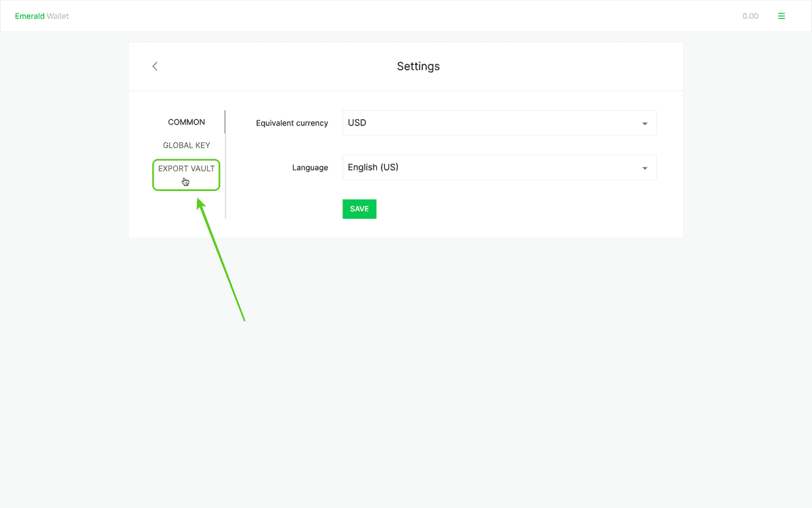Screen dimensions: 812x508
Task: Click the grey Wallet logo word
Action: (x=58, y=16)
